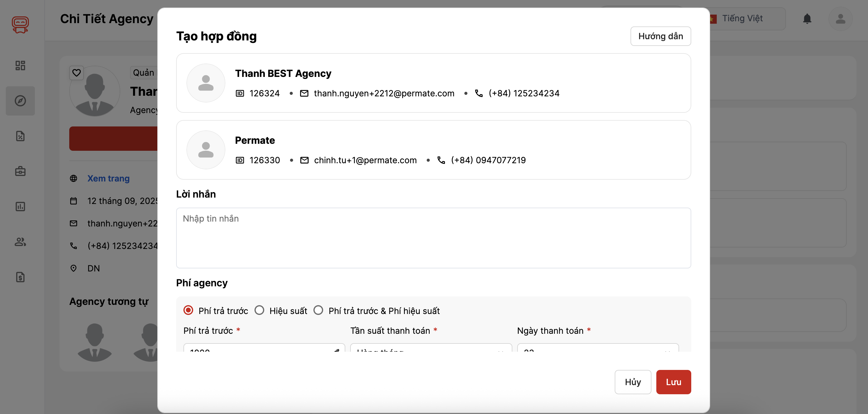Open the bar chart reports sidebar icon

tap(20, 206)
